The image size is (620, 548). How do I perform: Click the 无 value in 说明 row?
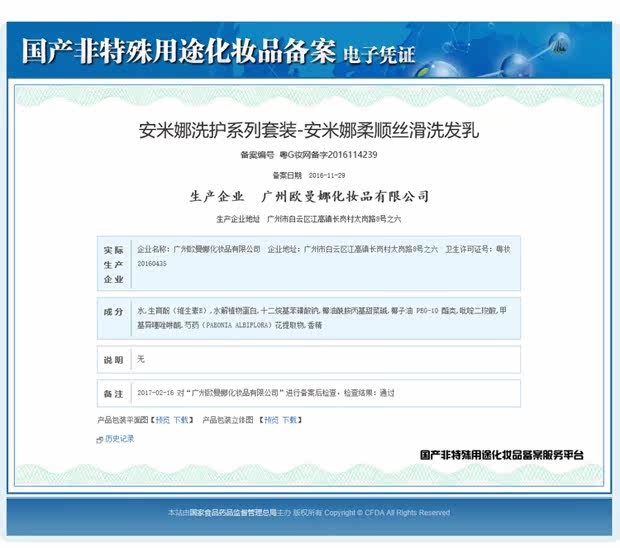pos(141,359)
